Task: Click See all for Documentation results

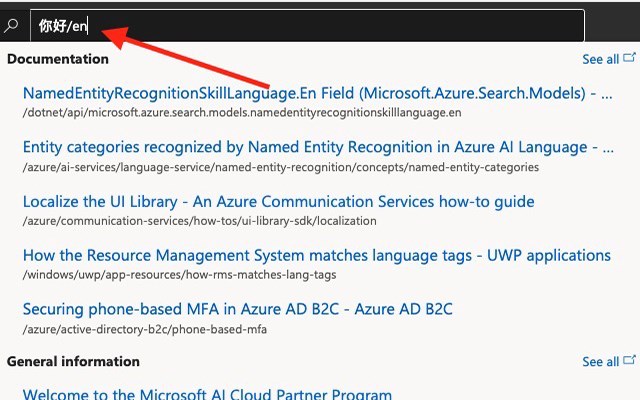Action: [x=600, y=59]
